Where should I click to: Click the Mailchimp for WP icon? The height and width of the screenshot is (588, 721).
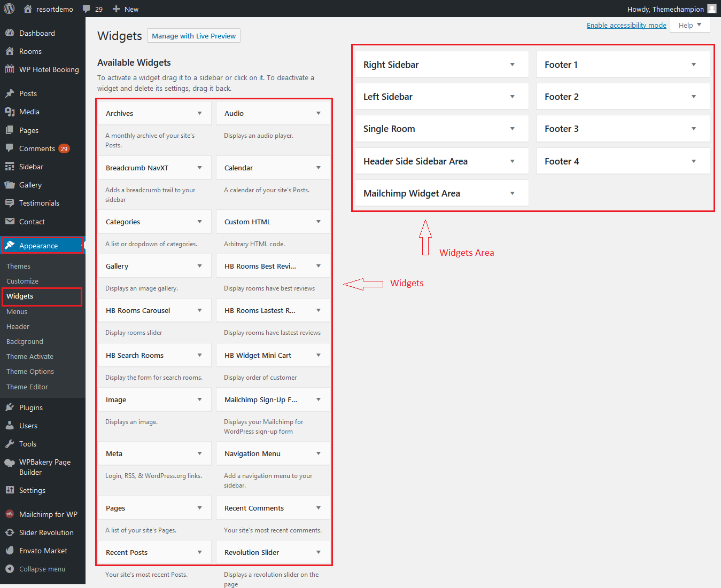coord(10,514)
